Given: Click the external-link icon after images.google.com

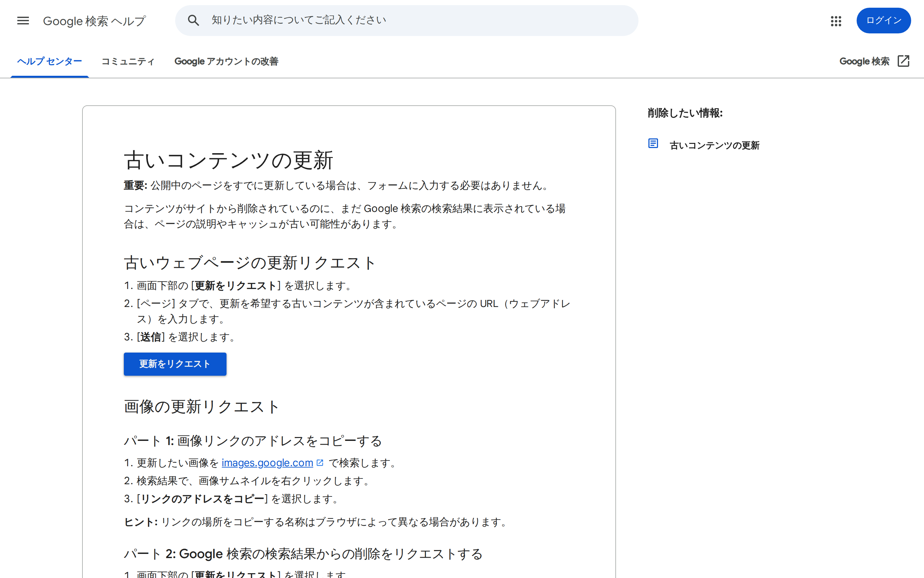Looking at the screenshot, I should tap(320, 463).
